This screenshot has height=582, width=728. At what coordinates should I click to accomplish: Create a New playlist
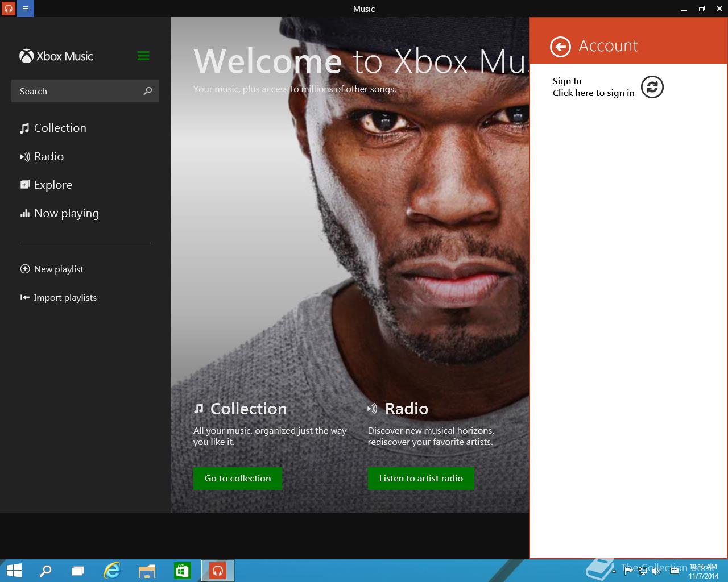[52, 269]
